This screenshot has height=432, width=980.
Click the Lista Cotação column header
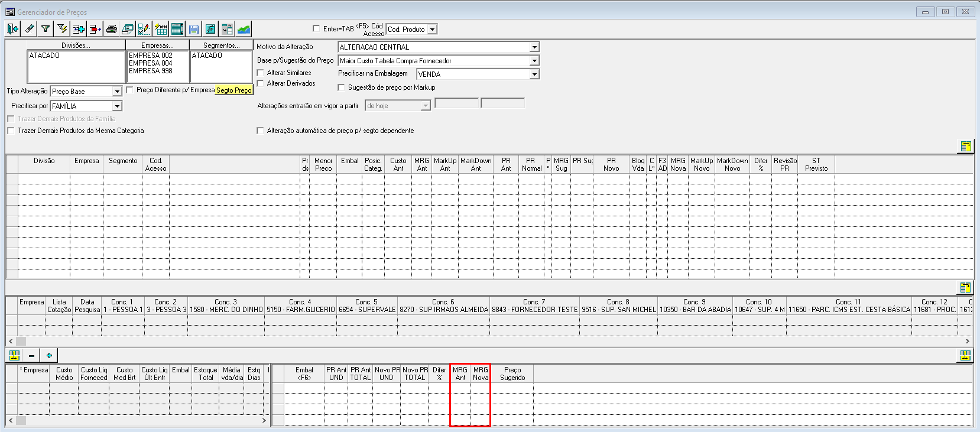59,306
